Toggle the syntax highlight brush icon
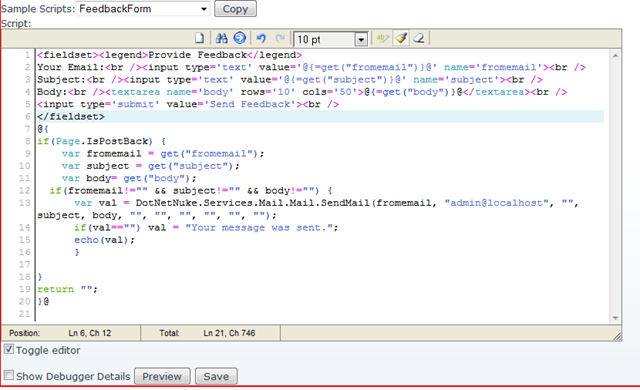 pyautogui.click(x=401, y=38)
